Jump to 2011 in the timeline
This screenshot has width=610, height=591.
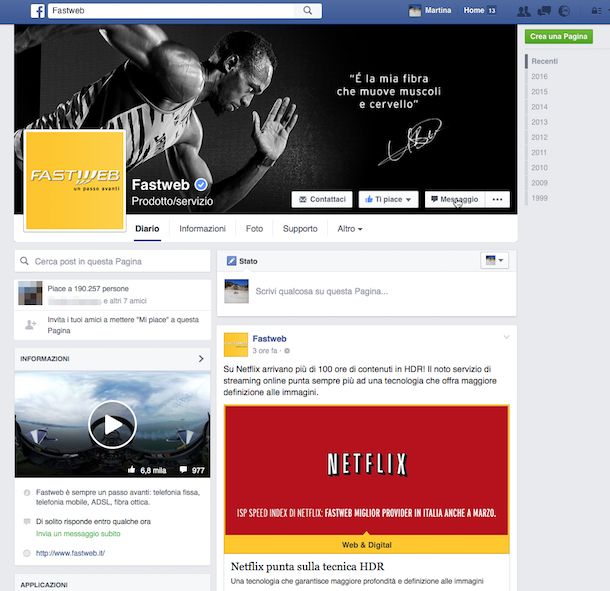click(x=539, y=152)
